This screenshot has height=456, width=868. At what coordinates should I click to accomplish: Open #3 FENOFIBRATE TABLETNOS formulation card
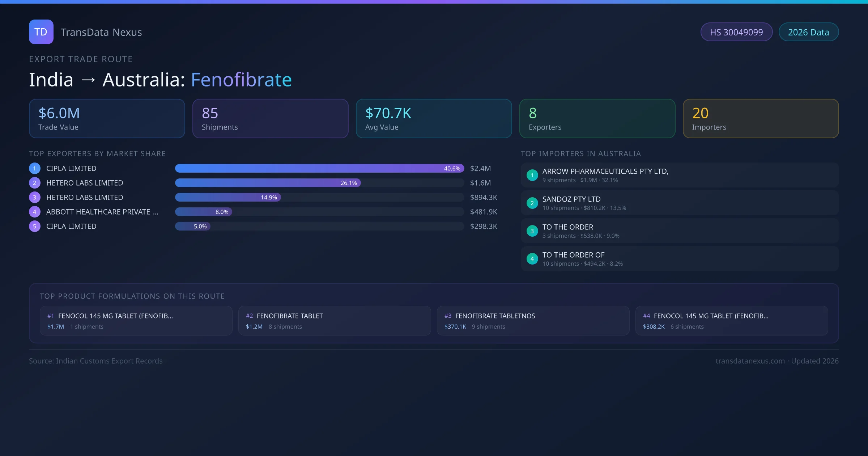(x=533, y=321)
